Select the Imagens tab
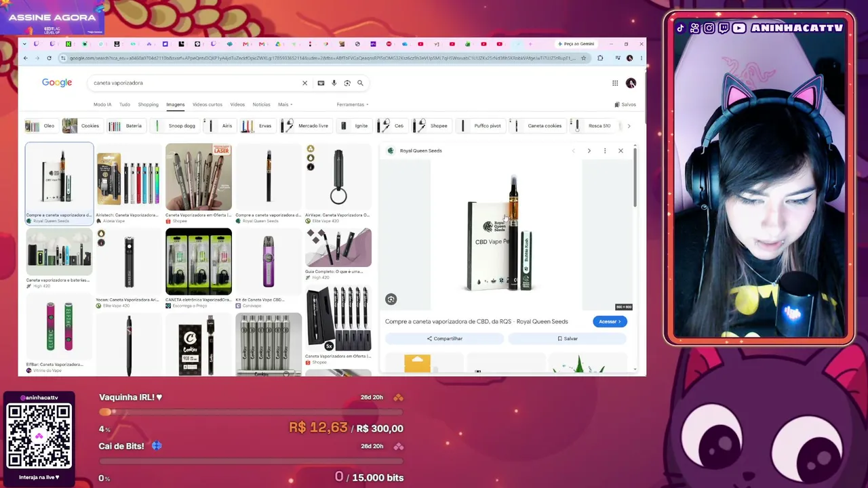868x488 pixels. 175,104
